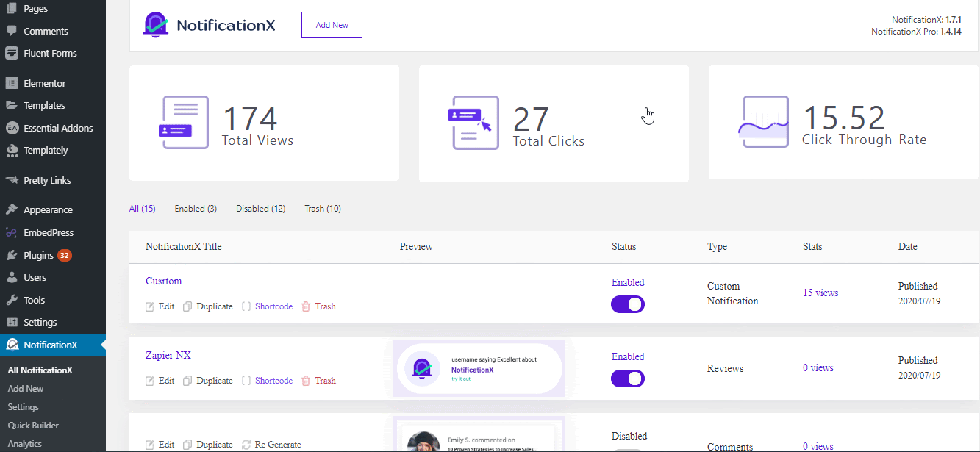Disable the Zapier NX notification toggle
The image size is (980, 452).
coord(628,379)
